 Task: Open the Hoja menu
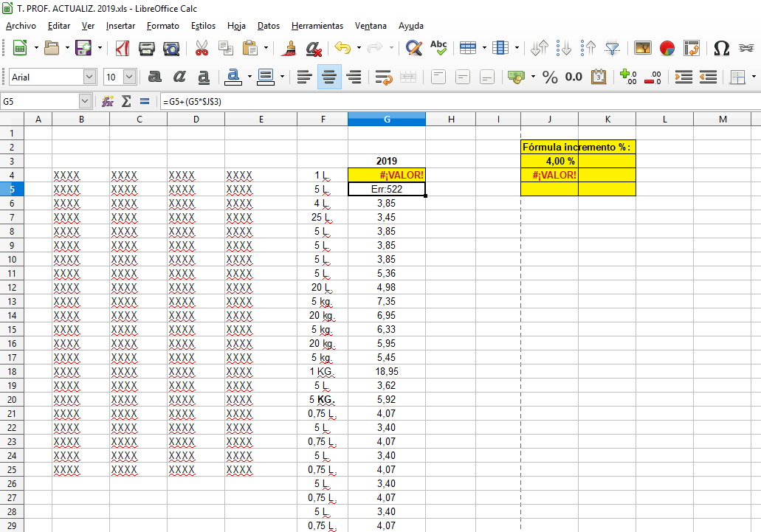pyautogui.click(x=236, y=26)
